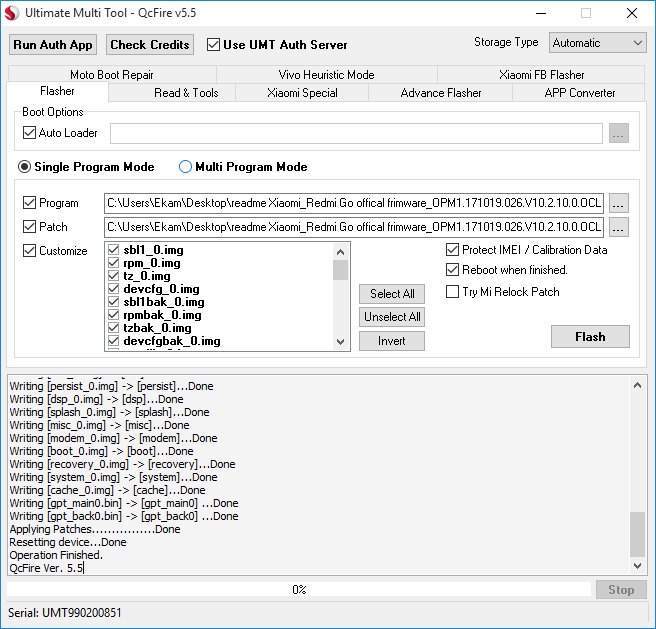The image size is (656, 629).
Task: Browse for Patch file
Action: point(619,227)
